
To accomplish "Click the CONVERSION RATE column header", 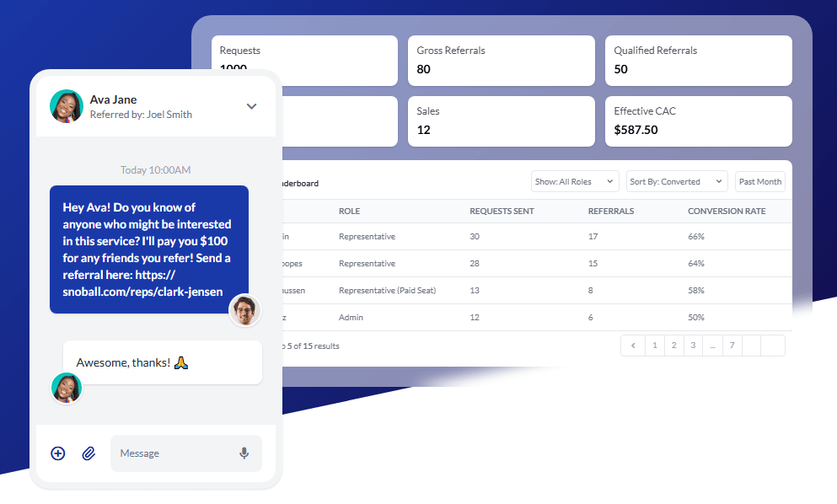I will pyautogui.click(x=727, y=211).
